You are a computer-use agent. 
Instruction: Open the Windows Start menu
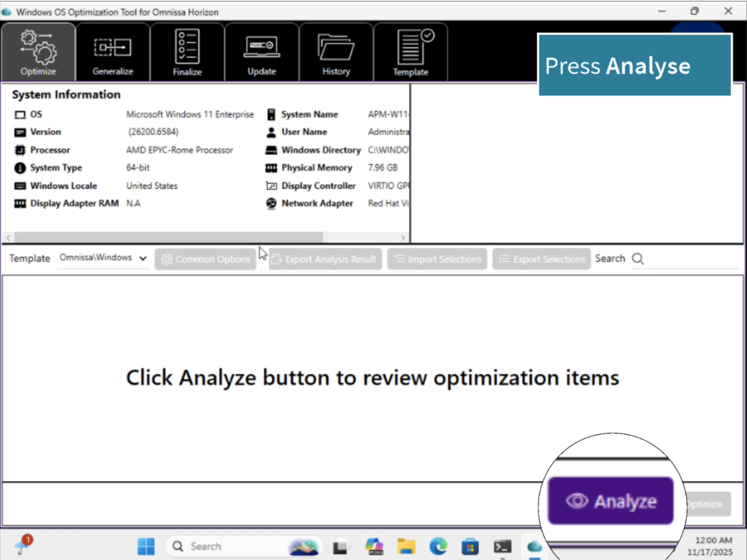click(x=146, y=546)
